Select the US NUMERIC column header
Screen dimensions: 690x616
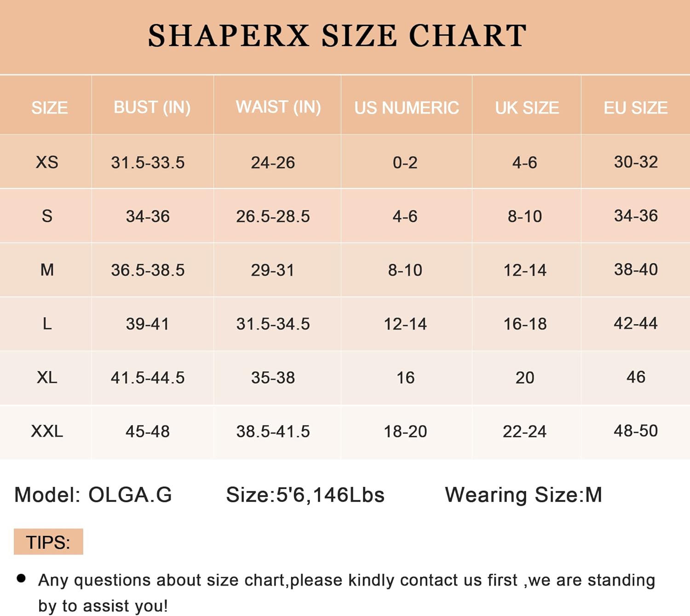tap(407, 108)
